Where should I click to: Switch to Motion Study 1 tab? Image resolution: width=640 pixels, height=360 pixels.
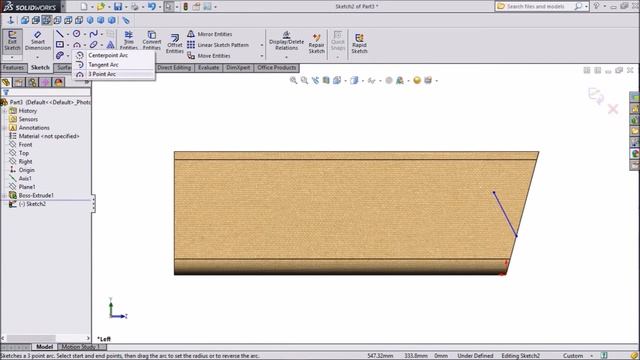(81, 347)
